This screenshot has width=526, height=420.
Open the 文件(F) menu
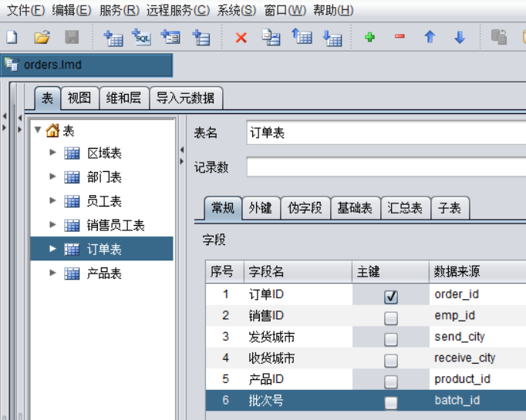pyautogui.click(x=25, y=10)
